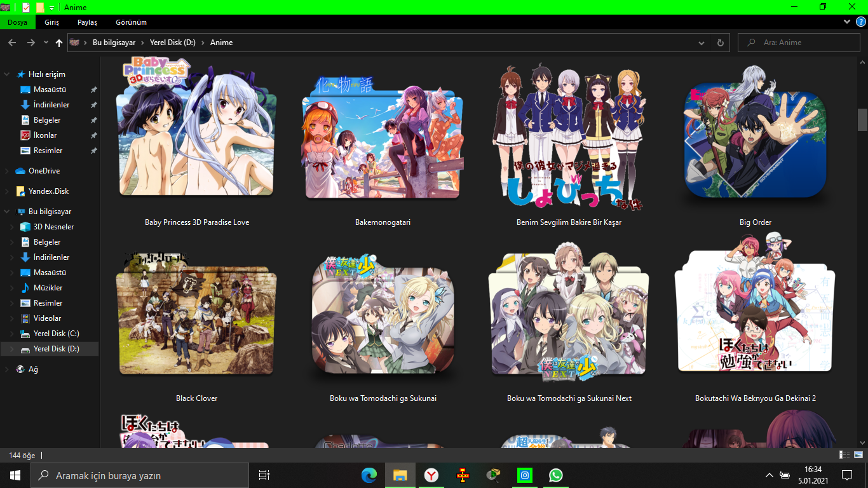Viewport: 868px width, 488px height.
Task: Open the address bar history dropdown
Action: click(702, 43)
